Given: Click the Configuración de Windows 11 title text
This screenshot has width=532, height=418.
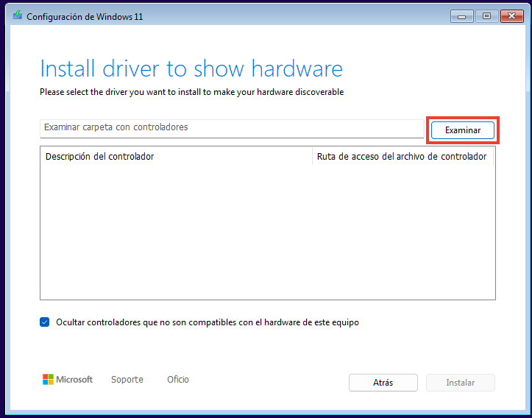Looking at the screenshot, I should pos(85,16).
